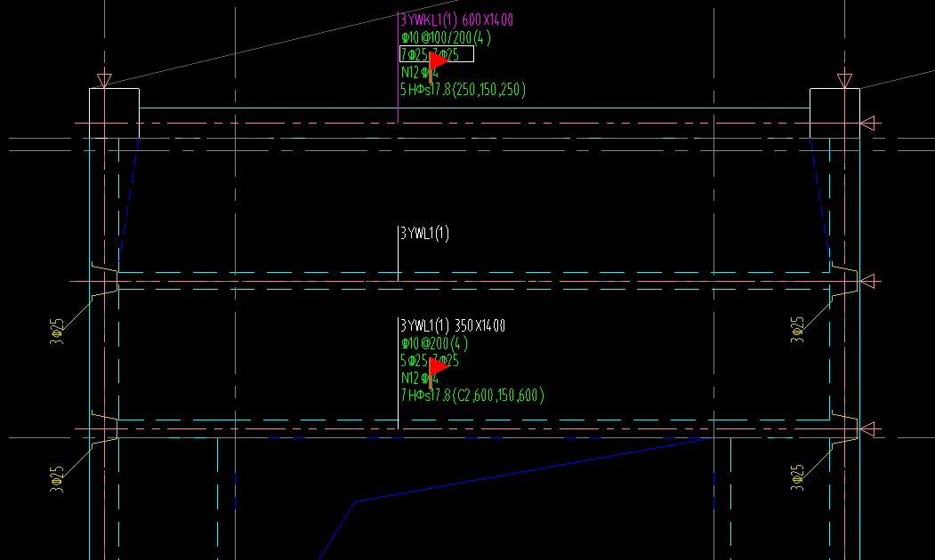Select the "N12" text under the 350X1400 label
Screen dimensions: 935x560
click(420, 379)
